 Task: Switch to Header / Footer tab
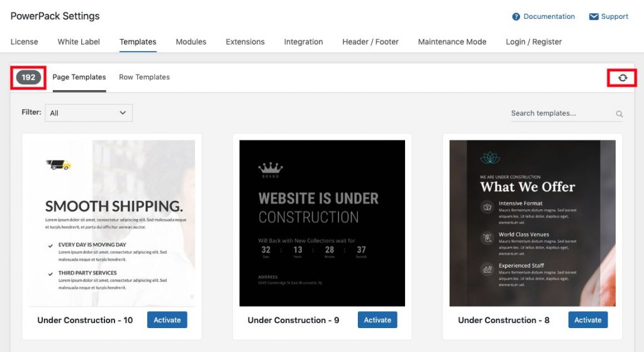370,42
